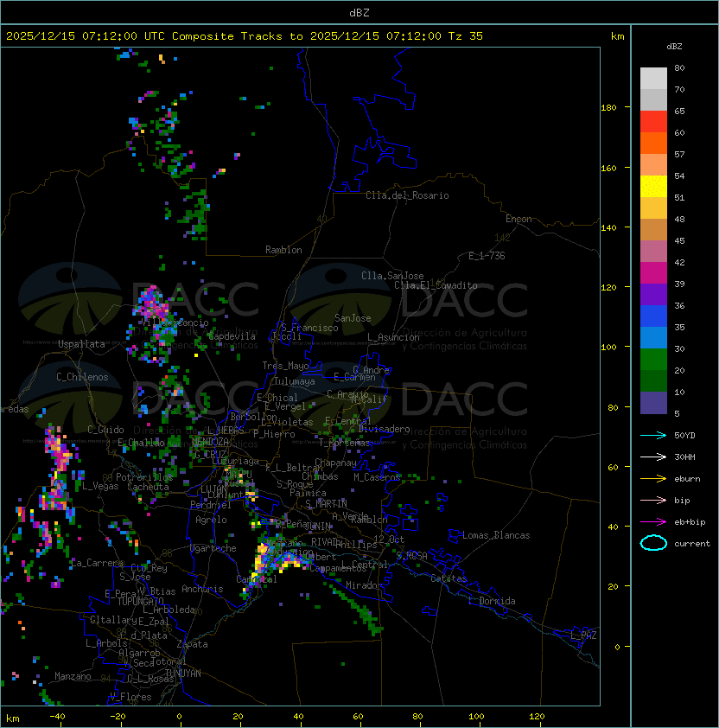Click the 'TUNUYAN' map label
Viewport: 719px width, 728px height.
[183, 673]
